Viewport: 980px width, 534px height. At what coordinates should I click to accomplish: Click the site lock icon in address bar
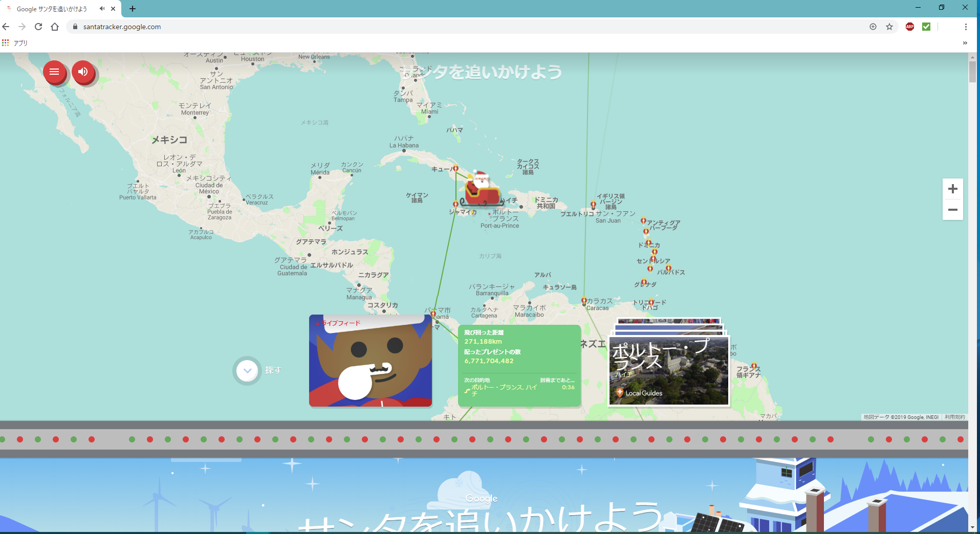pos(75,27)
